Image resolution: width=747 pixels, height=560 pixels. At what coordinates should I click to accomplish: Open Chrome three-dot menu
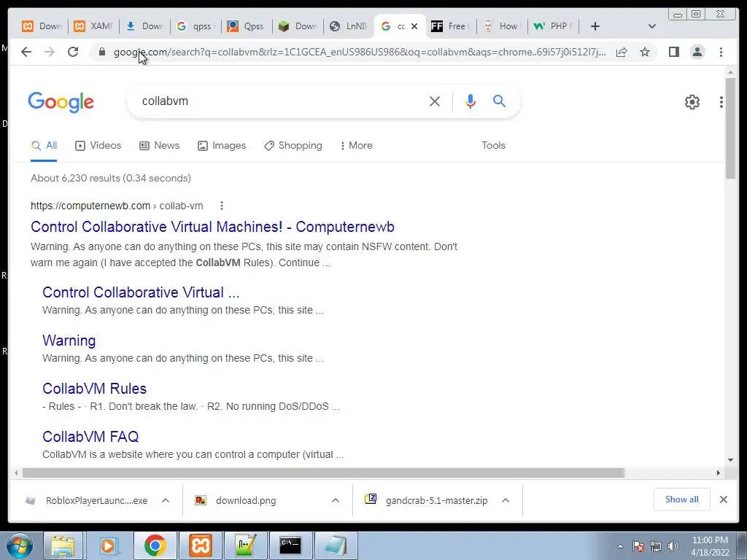721,52
